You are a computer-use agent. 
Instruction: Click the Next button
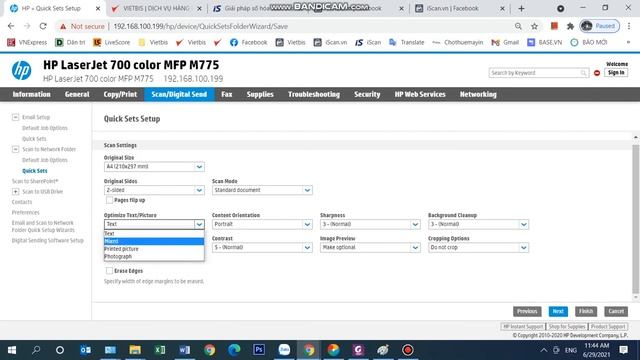click(x=558, y=311)
